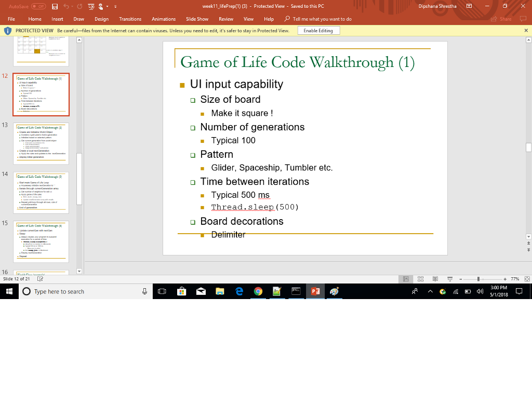Toggle the AutoSave switch
Viewport: 532px width, 419px height.
pyautogui.click(x=38, y=6)
